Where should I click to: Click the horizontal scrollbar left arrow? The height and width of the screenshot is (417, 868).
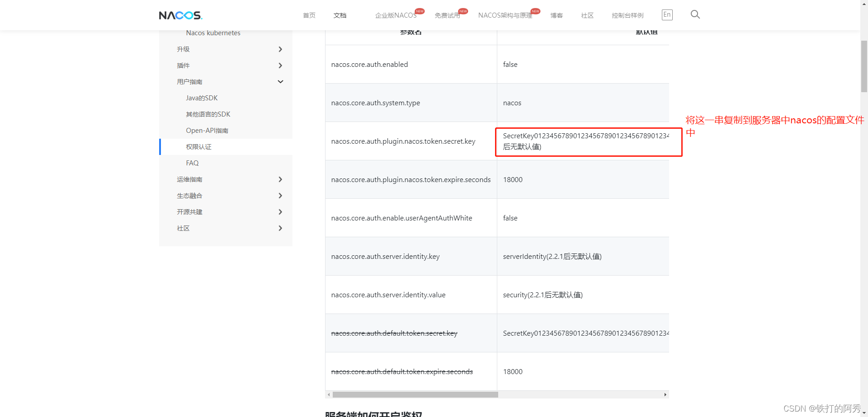pos(329,394)
